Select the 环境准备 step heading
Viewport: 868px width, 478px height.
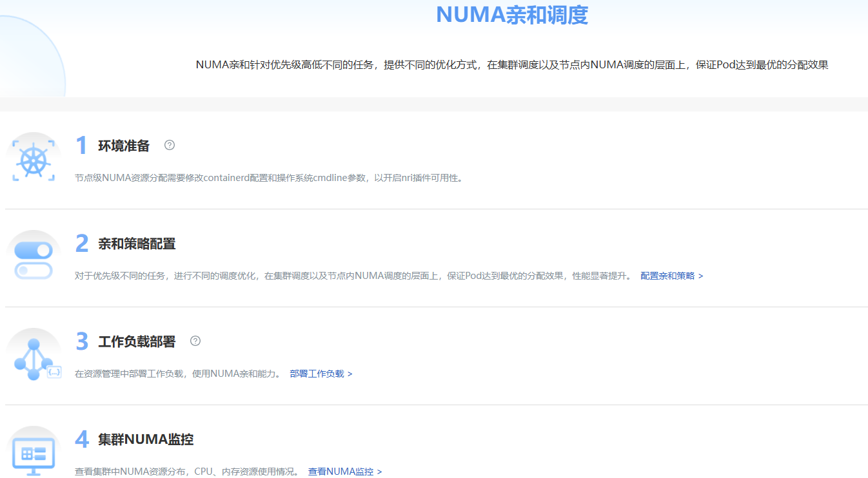tap(124, 146)
